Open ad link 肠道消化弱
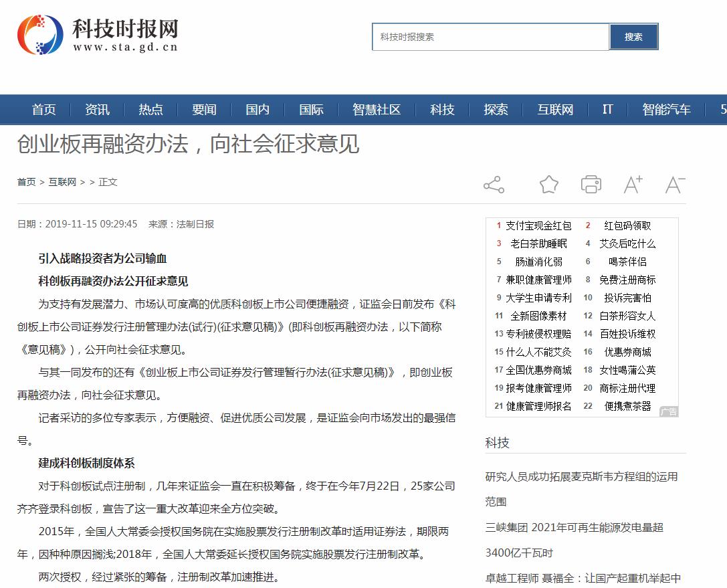This screenshot has width=727, height=588. (x=538, y=262)
